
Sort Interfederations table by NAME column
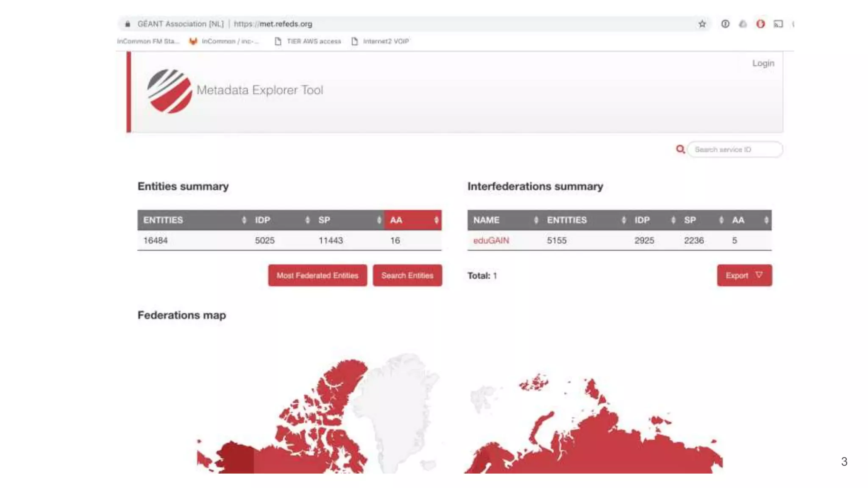(x=504, y=220)
